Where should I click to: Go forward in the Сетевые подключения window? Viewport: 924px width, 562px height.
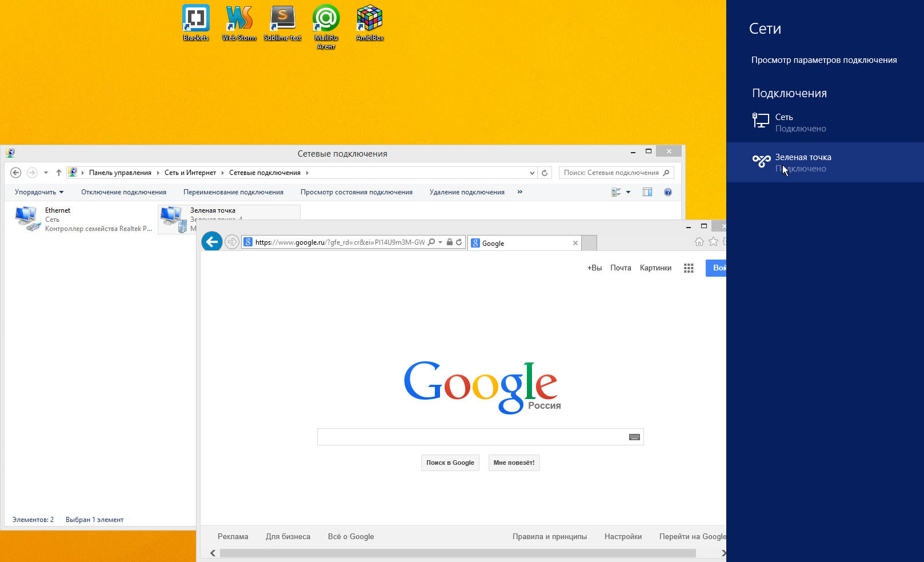[x=32, y=173]
